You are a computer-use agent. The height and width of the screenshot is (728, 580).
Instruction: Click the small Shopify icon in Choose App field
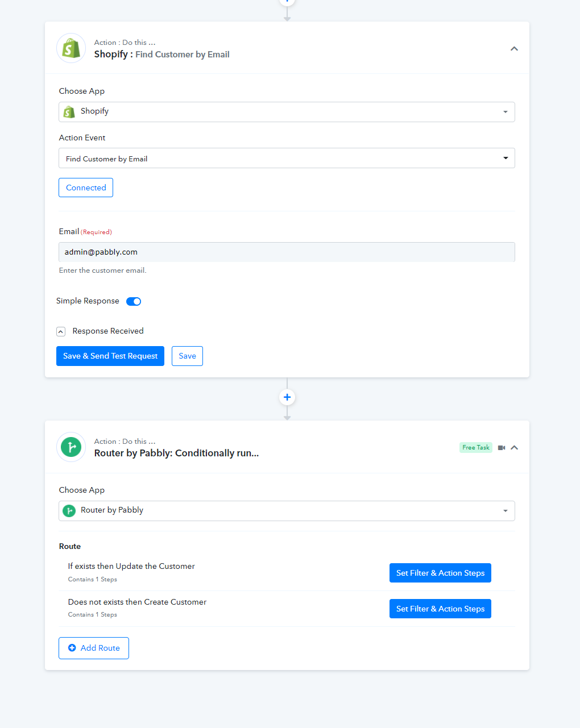tap(69, 111)
